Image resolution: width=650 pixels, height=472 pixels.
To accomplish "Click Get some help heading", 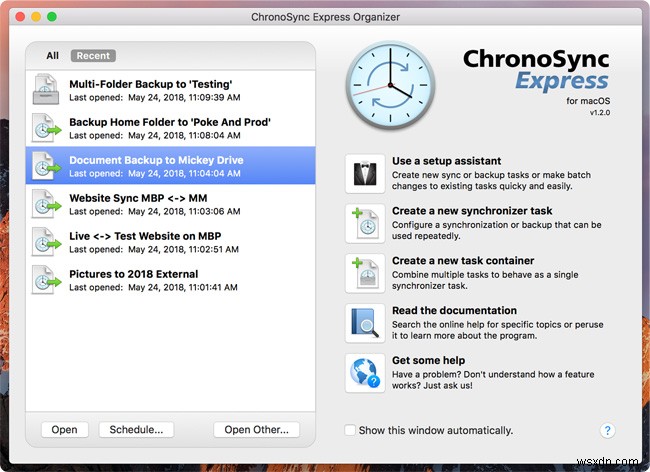I will [x=428, y=360].
